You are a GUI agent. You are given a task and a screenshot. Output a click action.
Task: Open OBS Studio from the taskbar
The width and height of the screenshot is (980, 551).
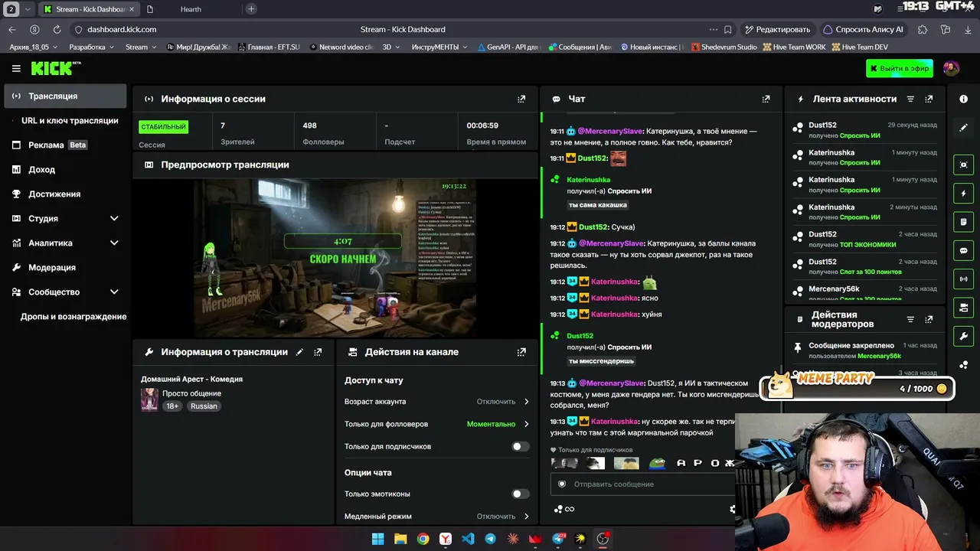click(x=603, y=539)
